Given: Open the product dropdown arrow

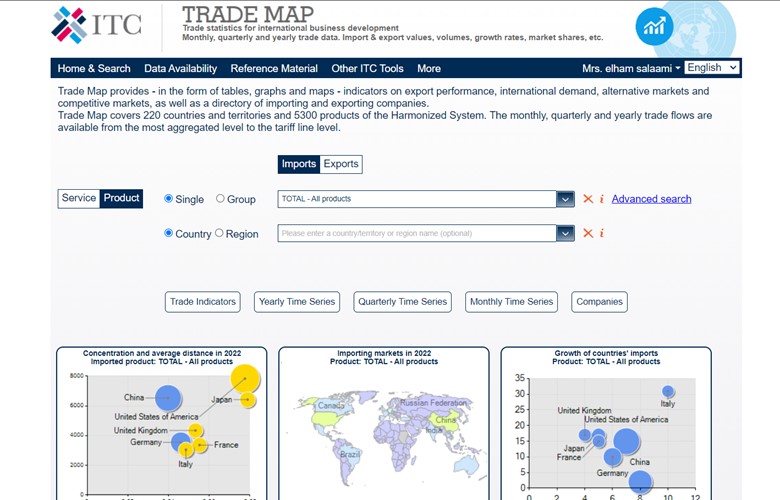Looking at the screenshot, I should tap(565, 199).
